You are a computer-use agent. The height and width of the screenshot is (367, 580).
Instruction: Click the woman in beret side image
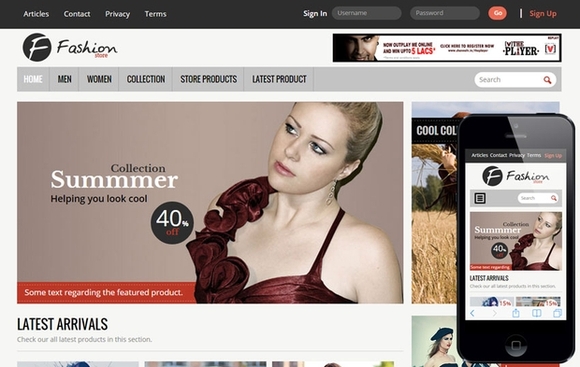click(x=435, y=341)
